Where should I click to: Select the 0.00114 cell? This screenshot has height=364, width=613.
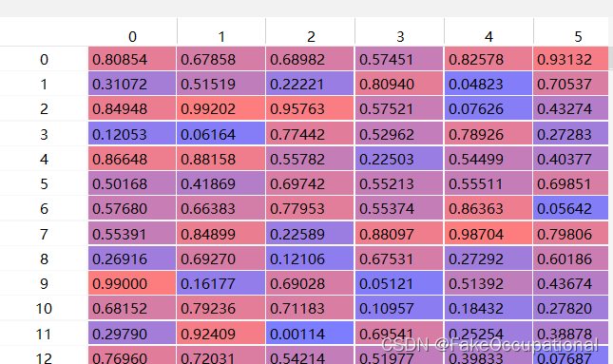pyautogui.click(x=310, y=334)
